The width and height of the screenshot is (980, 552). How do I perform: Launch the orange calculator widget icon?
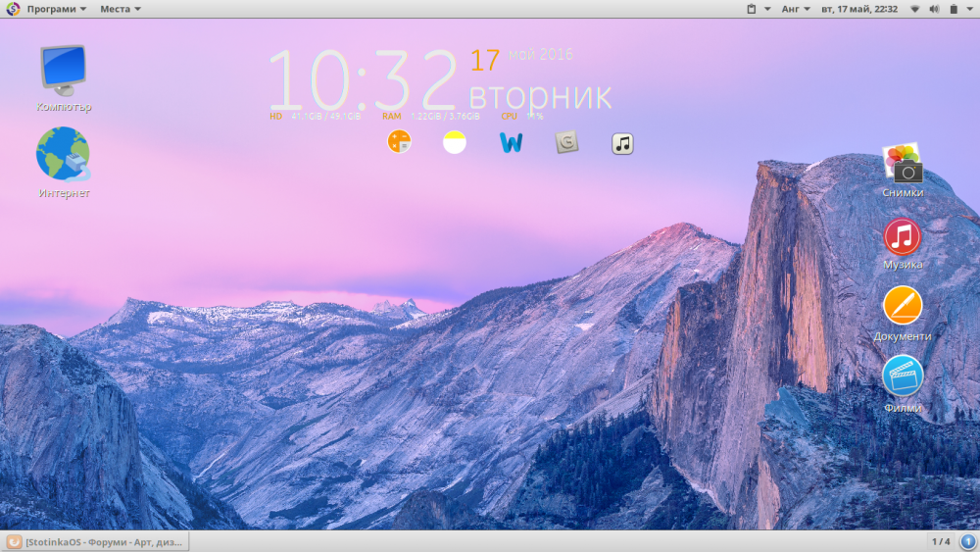click(399, 142)
